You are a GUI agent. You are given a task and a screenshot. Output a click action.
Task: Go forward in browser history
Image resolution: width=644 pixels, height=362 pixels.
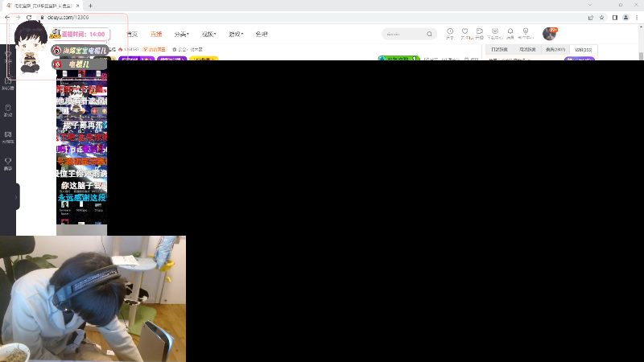[x=18, y=17]
